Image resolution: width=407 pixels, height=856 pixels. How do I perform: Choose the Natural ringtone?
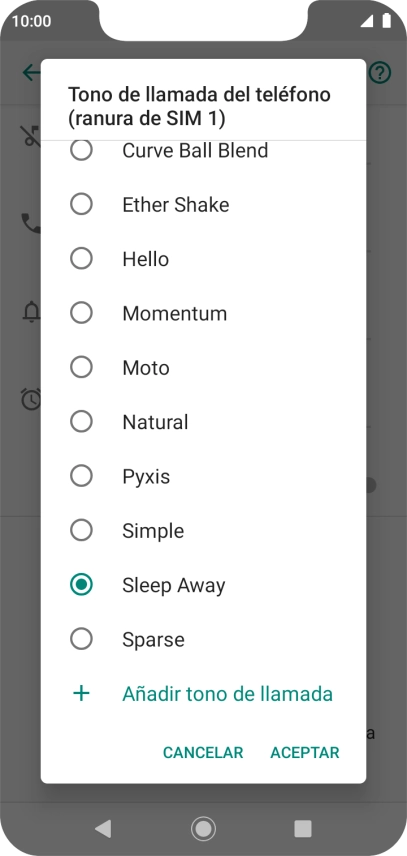(81, 422)
